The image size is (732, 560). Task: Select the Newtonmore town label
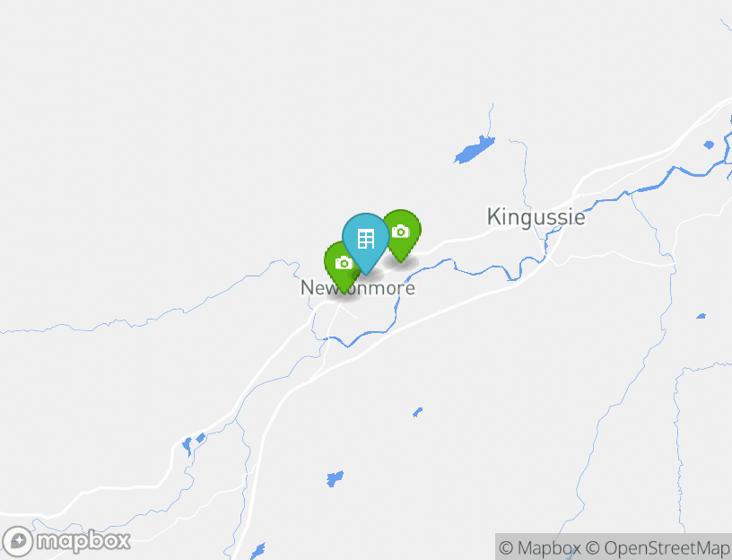[358, 288]
